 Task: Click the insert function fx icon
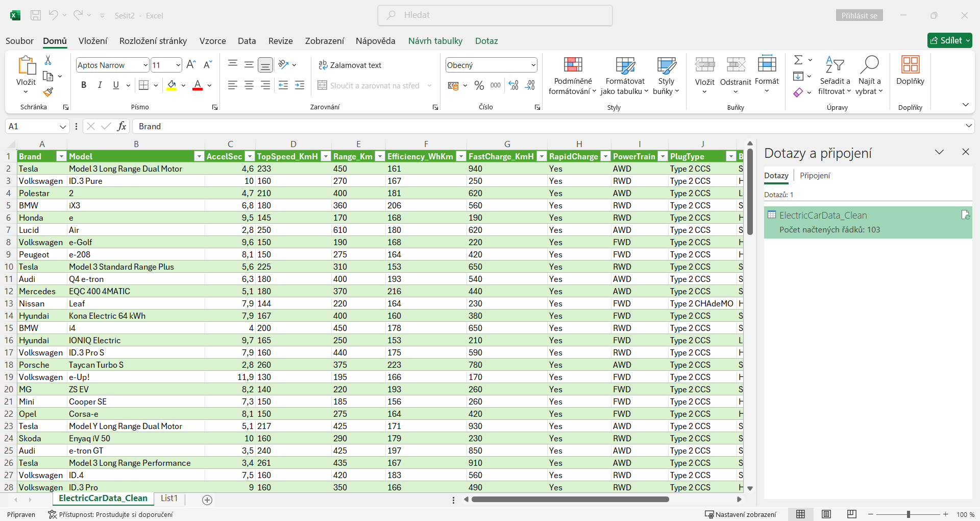tap(121, 126)
